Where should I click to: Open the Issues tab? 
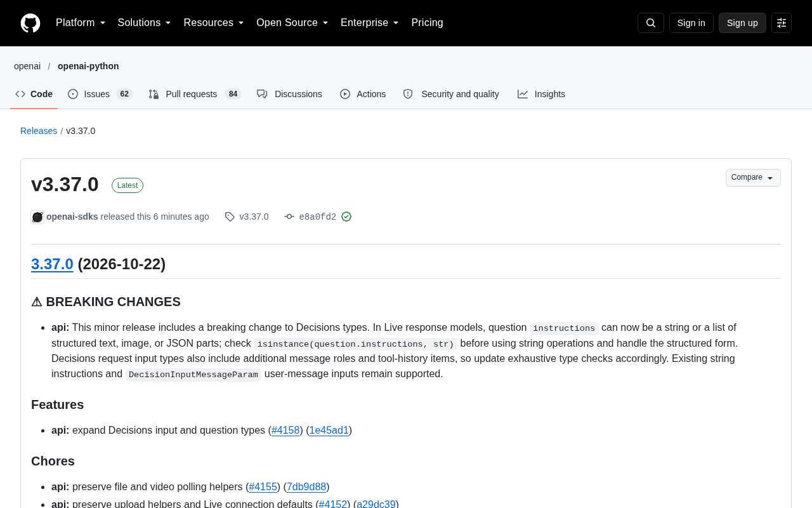[x=100, y=94]
